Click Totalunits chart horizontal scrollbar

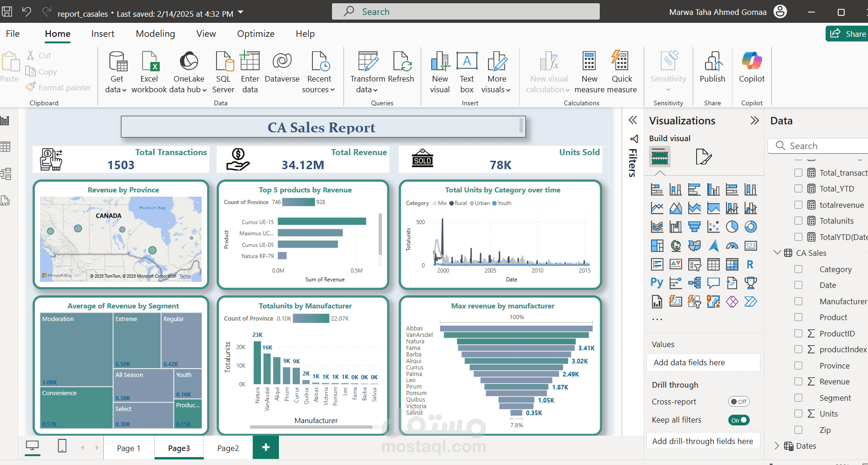[x=311, y=427]
